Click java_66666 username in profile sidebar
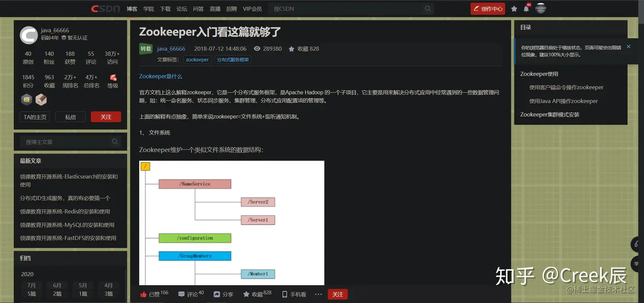 55,30
